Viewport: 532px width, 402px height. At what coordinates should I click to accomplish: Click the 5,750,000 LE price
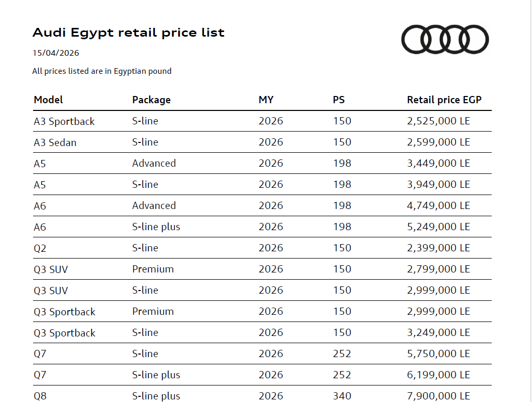[439, 354]
